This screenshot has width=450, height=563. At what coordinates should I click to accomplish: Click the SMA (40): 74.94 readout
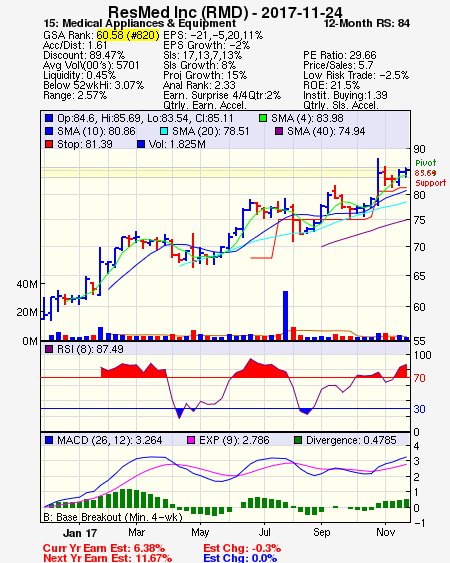326,131
